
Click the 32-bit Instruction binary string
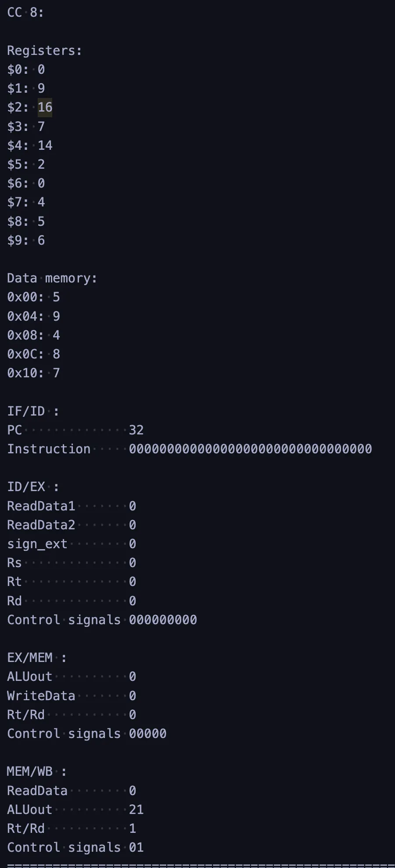pyautogui.click(x=250, y=449)
